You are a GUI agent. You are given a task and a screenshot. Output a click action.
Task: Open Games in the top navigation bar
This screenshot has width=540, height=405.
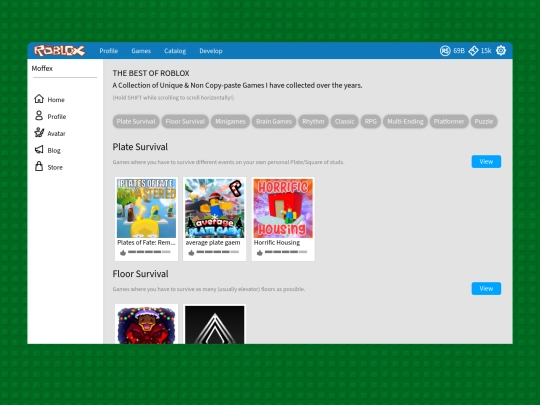[141, 51]
